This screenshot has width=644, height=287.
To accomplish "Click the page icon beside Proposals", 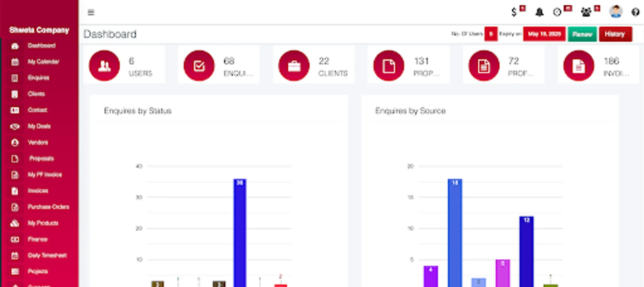I will tap(15, 159).
